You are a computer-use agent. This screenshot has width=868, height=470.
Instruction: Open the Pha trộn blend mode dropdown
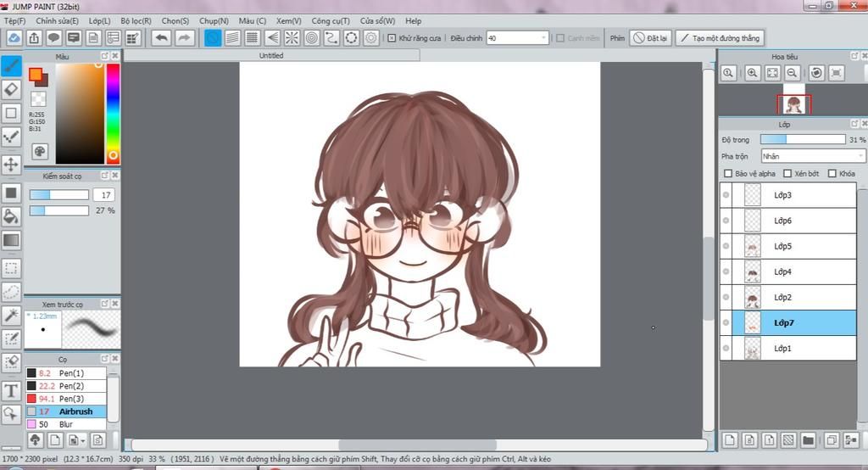(x=812, y=156)
